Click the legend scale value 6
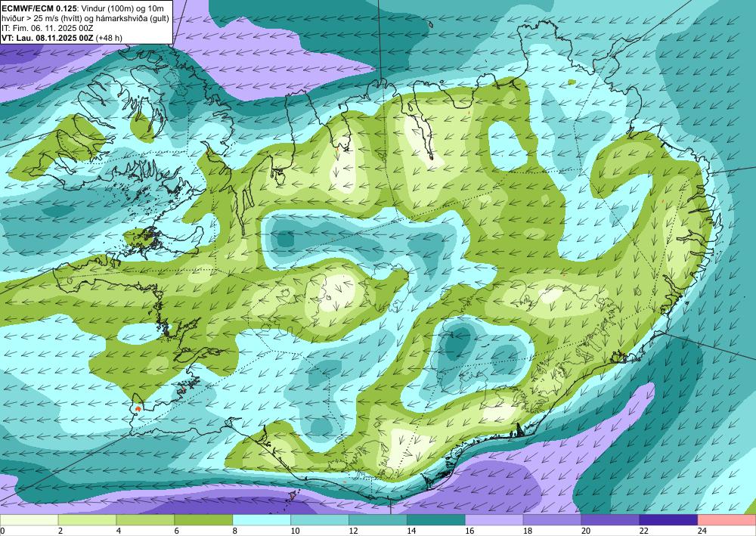Screen dimensions: 756x536 (x=177, y=531)
